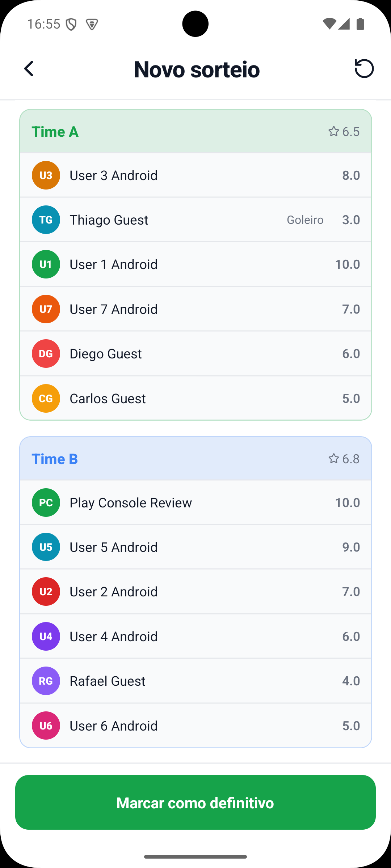Tap the back arrow icon

29,69
